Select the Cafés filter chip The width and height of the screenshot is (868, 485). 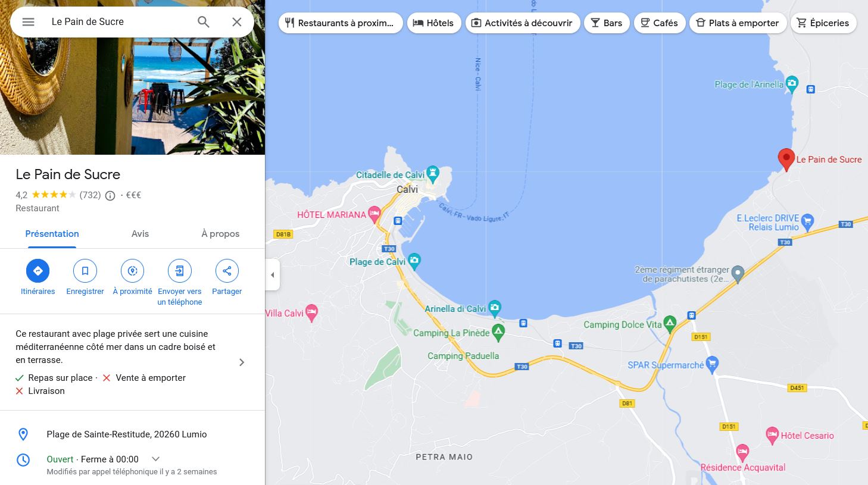[659, 23]
